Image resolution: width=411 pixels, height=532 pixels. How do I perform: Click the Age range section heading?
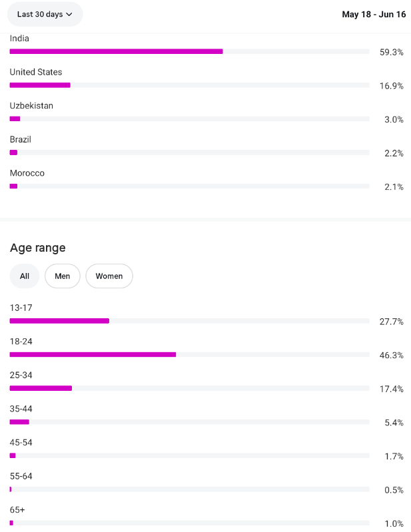(38, 248)
